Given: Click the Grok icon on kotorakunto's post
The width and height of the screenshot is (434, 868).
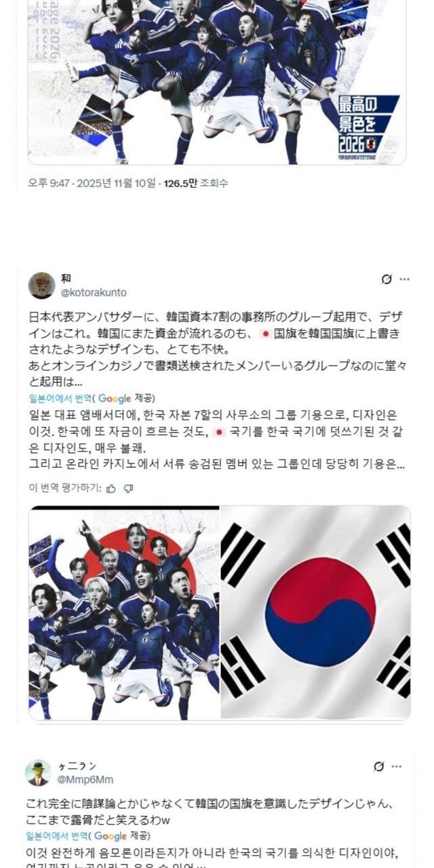Looking at the screenshot, I should [x=387, y=279].
